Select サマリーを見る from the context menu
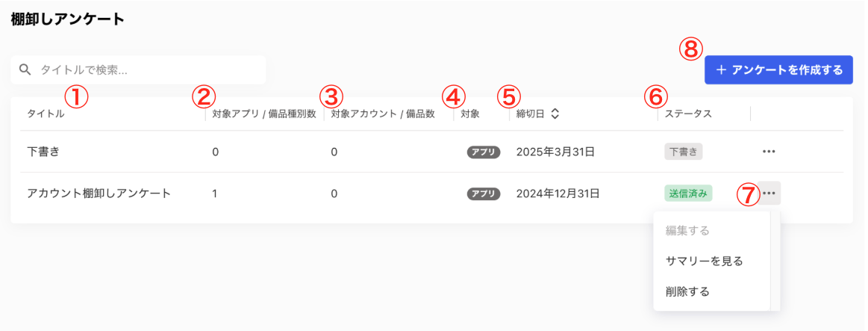This screenshot has height=331, width=868. pos(704,261)
